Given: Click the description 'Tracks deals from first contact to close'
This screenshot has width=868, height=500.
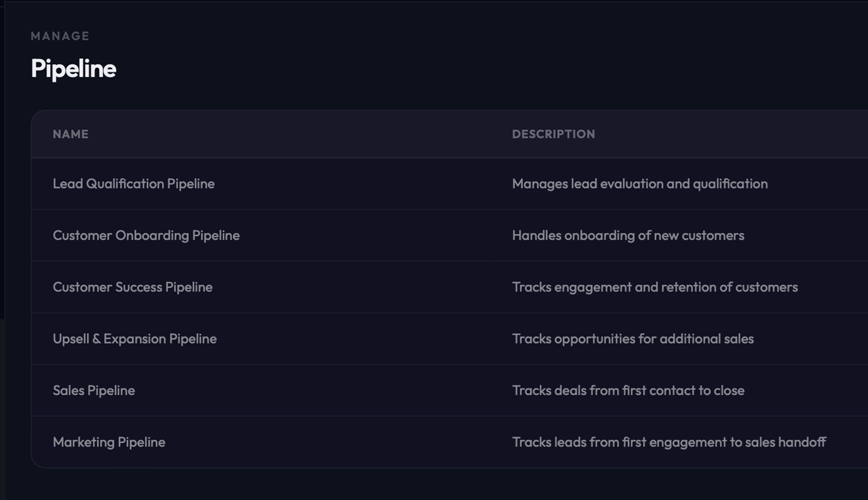Looking at the screenshot, I should (628, 389).
